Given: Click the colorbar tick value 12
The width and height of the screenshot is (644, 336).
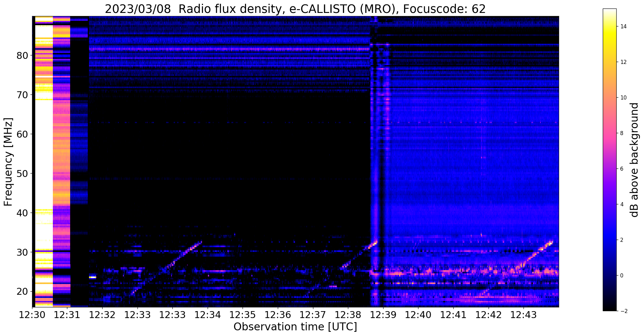Looking at the screenshot, I should [623, 62].
